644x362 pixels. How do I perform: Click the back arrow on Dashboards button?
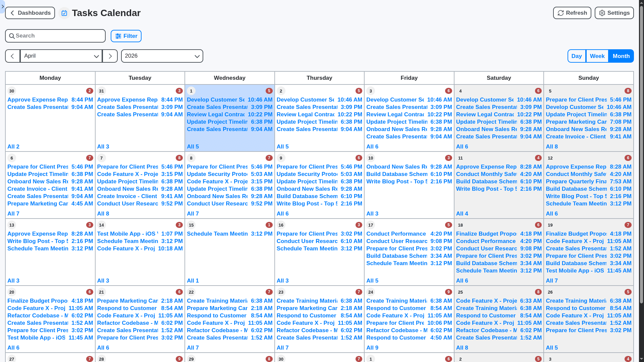tap(12, 13)
